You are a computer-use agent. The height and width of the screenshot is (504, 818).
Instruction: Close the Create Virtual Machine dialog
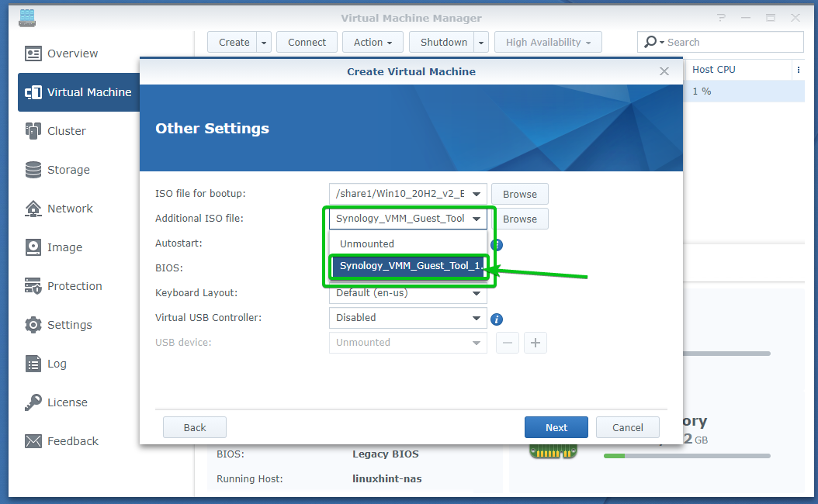664,71
